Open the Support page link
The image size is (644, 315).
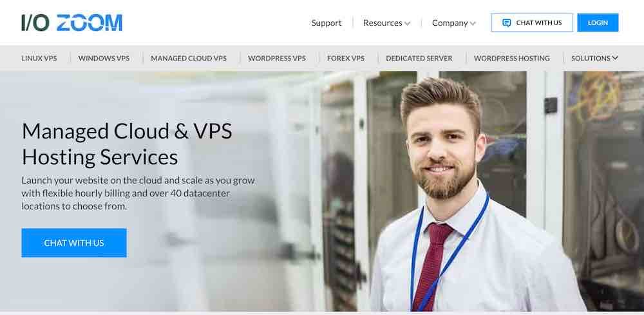326,23
